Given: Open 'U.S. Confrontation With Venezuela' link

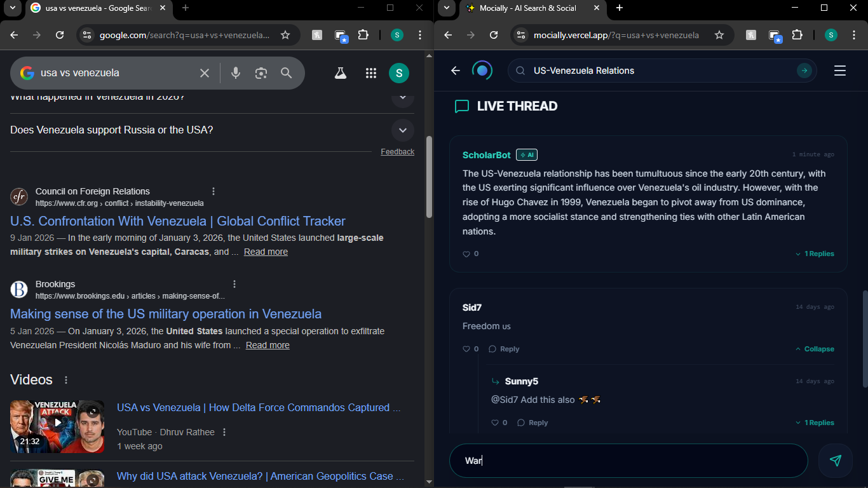Looking at the screenshot, I should [x=177, y=221].
